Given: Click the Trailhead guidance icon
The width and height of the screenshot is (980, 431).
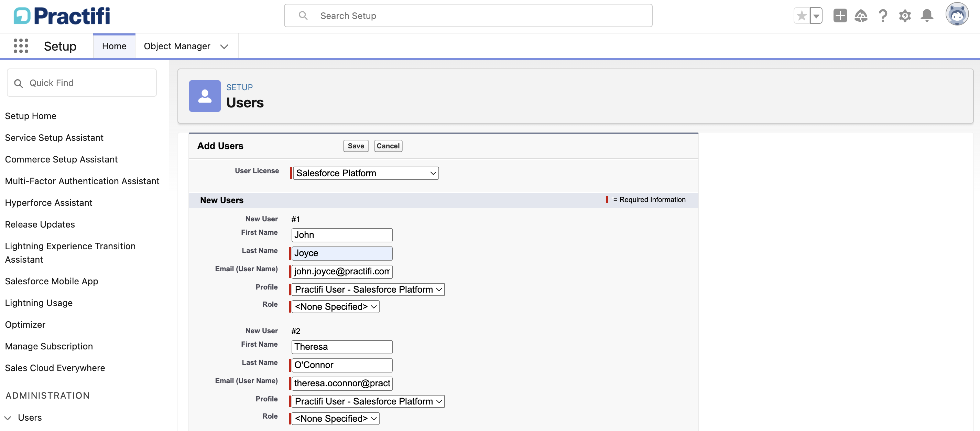Looking at the screenshot, I should (x=861, y=15).
